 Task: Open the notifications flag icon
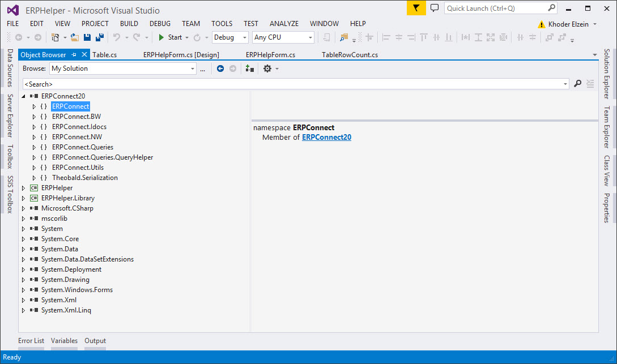[x=416, y=8]
